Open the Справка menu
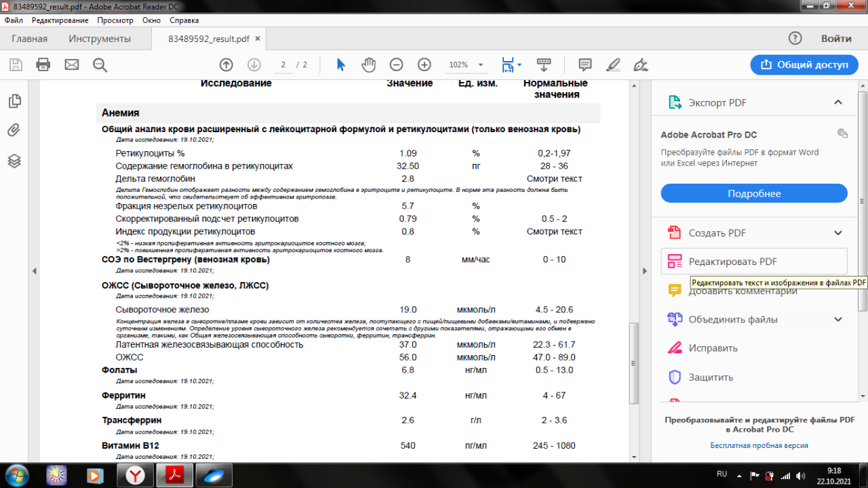 pyautogui.click(x=184, y=20)
